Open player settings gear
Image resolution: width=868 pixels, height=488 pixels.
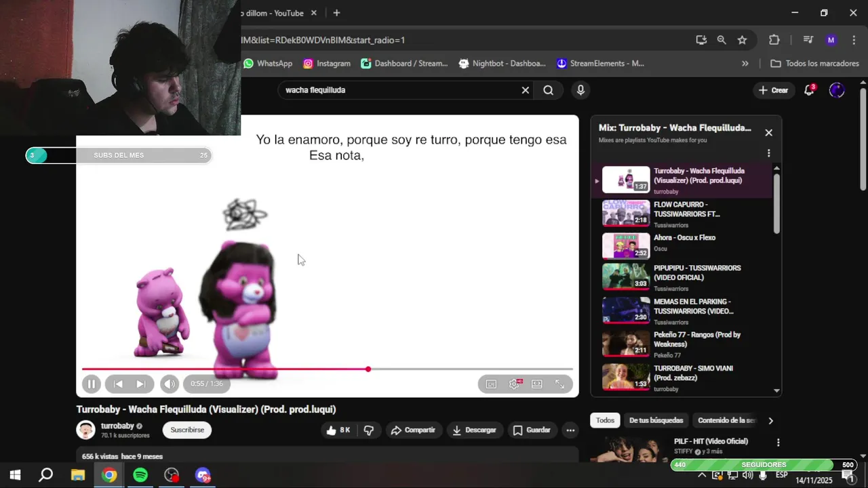tap(515, 384)
